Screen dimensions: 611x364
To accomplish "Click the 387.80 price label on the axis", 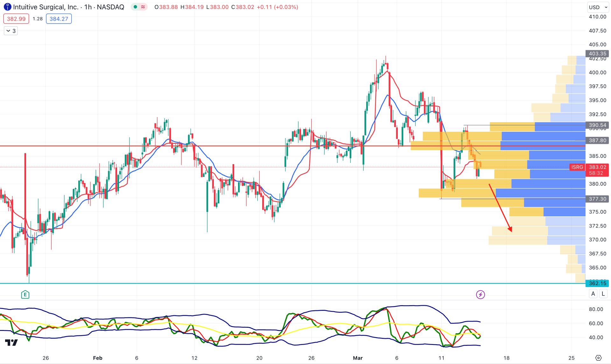I will click(x=597, y=140).
